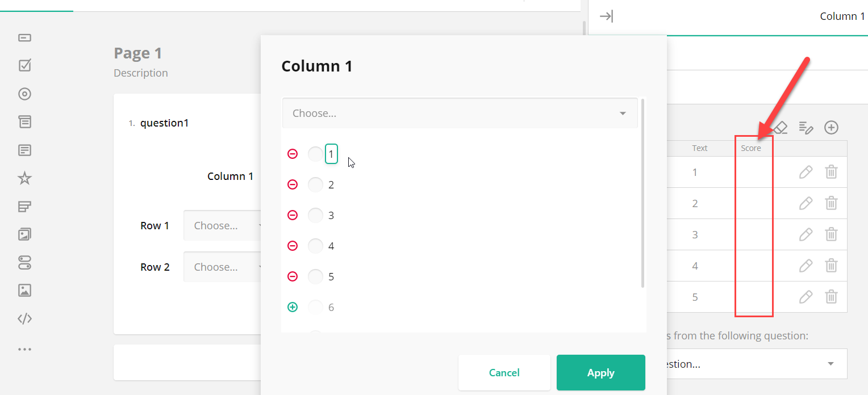Select radio button for choice 5

[x=315, y=276]
